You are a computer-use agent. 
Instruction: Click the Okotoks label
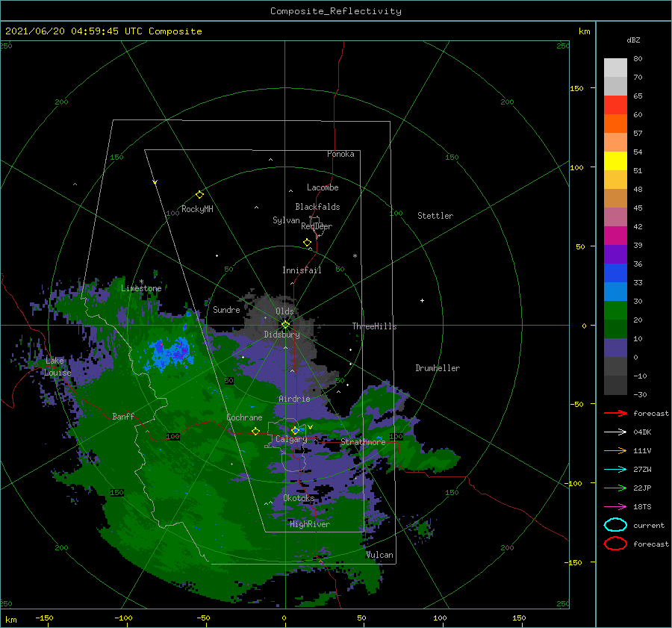[x=299, y=498]
